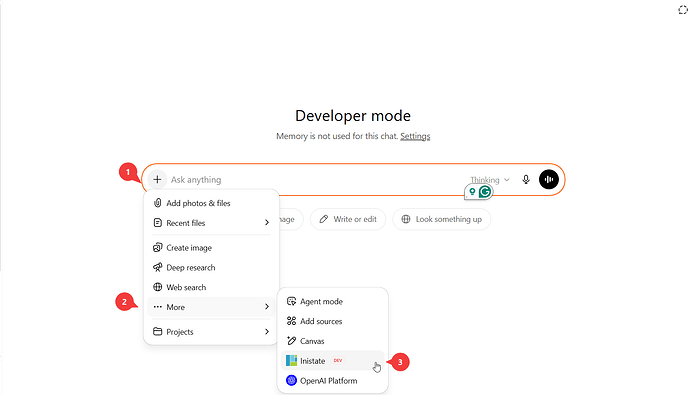The height and width of the screenshot is (395, 690).
Task: Click the dashed circle temporary chat icon
Action: click(683, 10)
